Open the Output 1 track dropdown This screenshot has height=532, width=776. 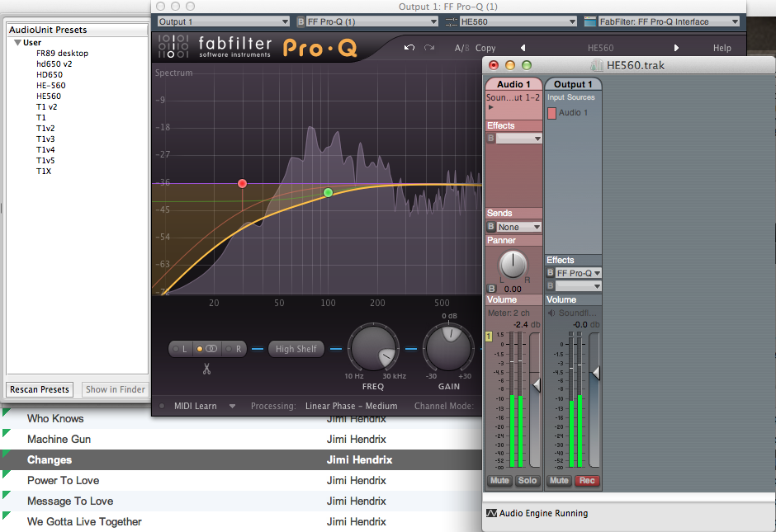tap(223, 21)
